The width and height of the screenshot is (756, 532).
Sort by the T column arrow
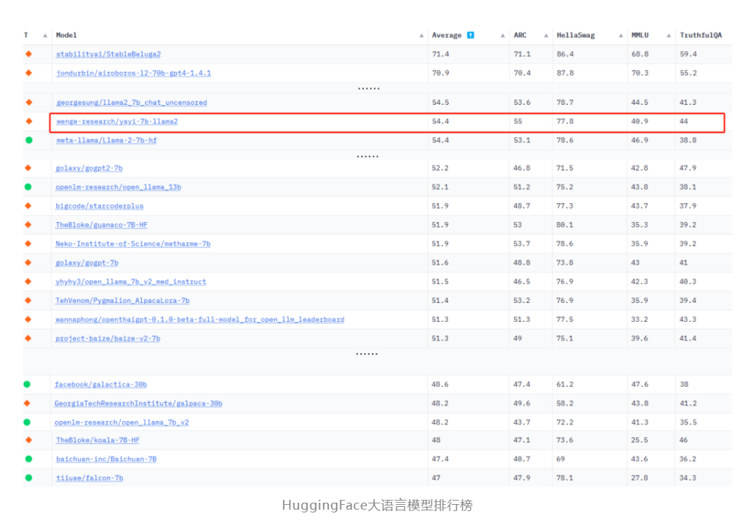pos(45,36)
